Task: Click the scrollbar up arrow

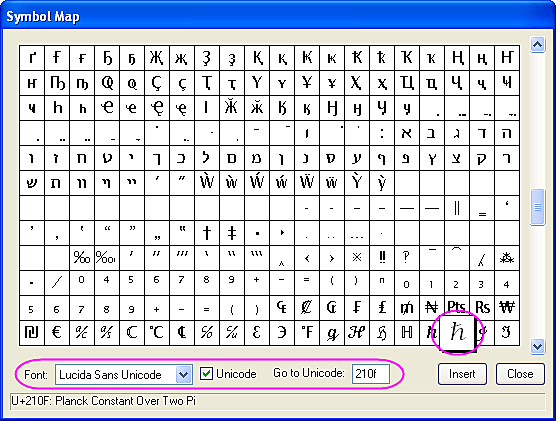Action: point(538,45)
